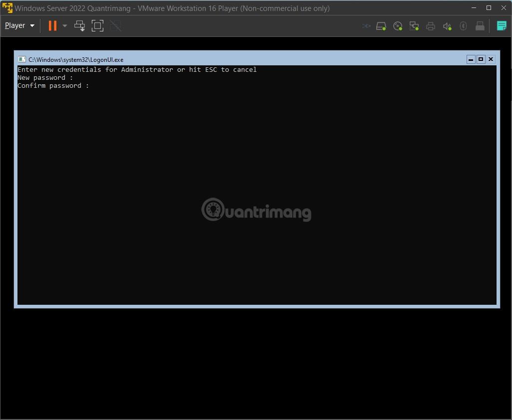
Task: Close the VMware Player window
Action: (x=504, y=8)
